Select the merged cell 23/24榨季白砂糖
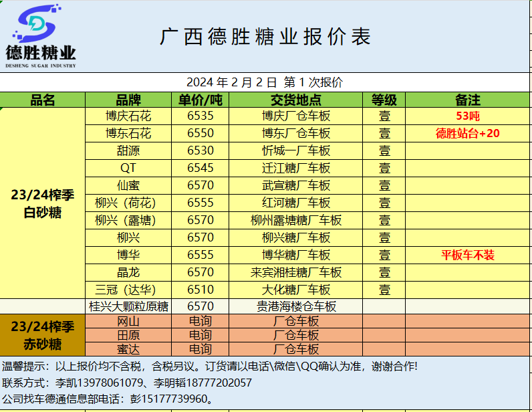Viewport: 532px width, 412px height. pos(42,203)
